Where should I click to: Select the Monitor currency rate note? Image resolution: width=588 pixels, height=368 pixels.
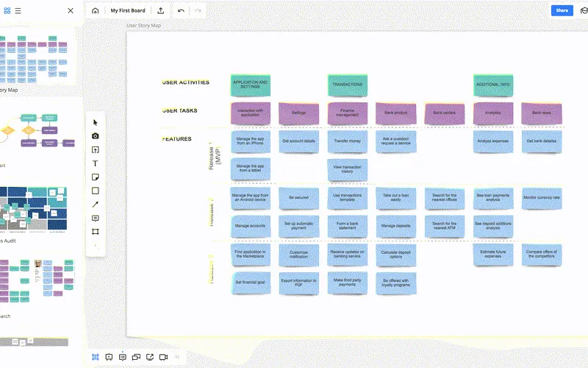[542, 198]
